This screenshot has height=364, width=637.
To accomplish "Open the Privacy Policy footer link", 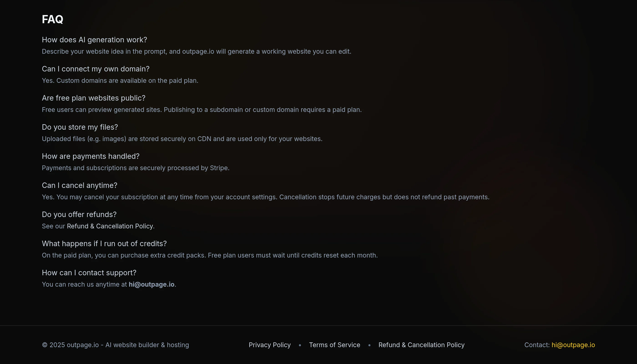I will point(270,345).
